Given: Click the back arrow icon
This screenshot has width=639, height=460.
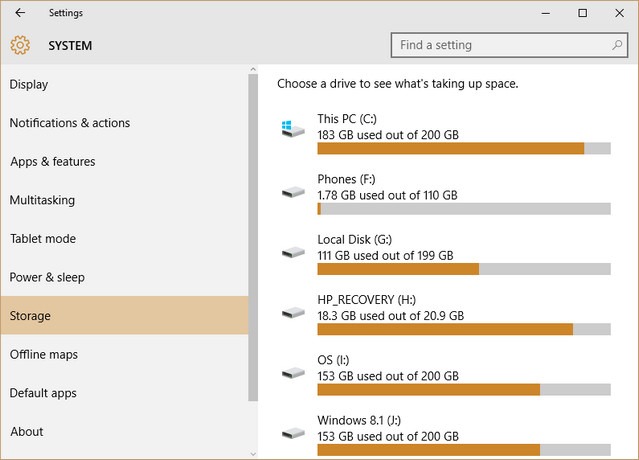Looking at the screenshot, I should click(20, 13).
